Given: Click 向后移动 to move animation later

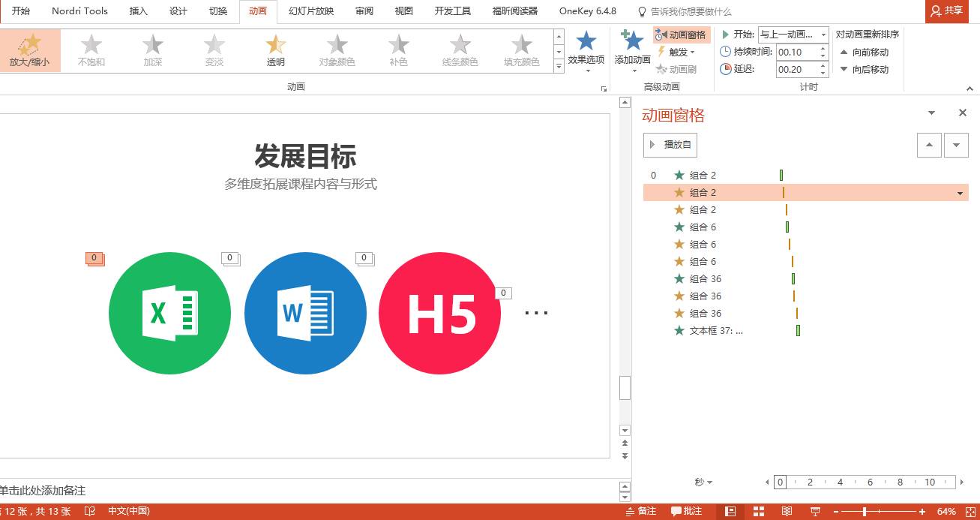Looking at the screenshot, I should coord(864,69).
